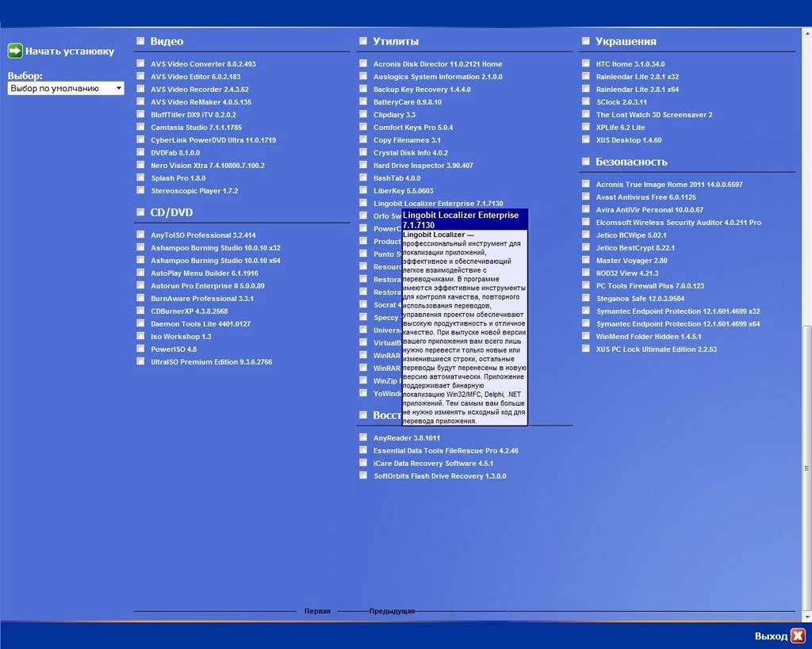
Task: Select the NOD32 View 4.21.3 checkbox
Action: (585, 273)
